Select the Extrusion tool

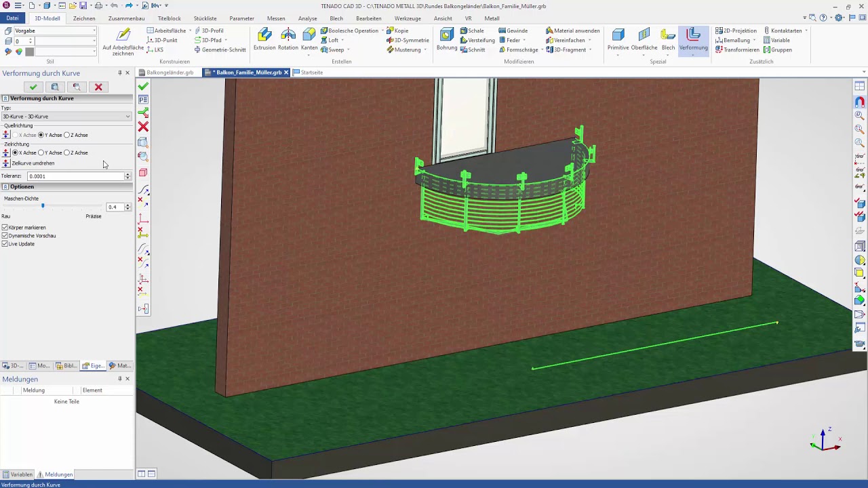point(264,40)
